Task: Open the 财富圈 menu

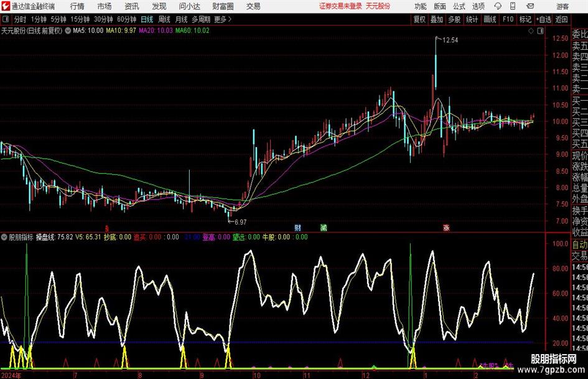Action: (x=223, y=6)
